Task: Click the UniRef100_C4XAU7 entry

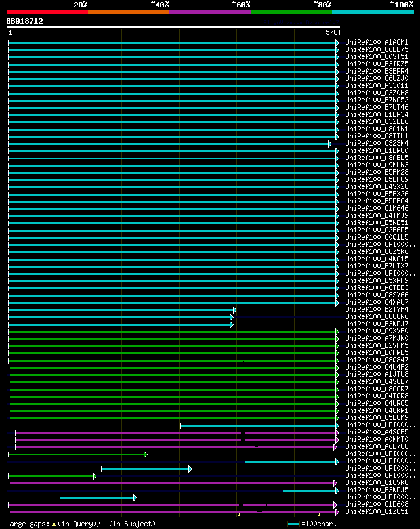Action: 377,303
